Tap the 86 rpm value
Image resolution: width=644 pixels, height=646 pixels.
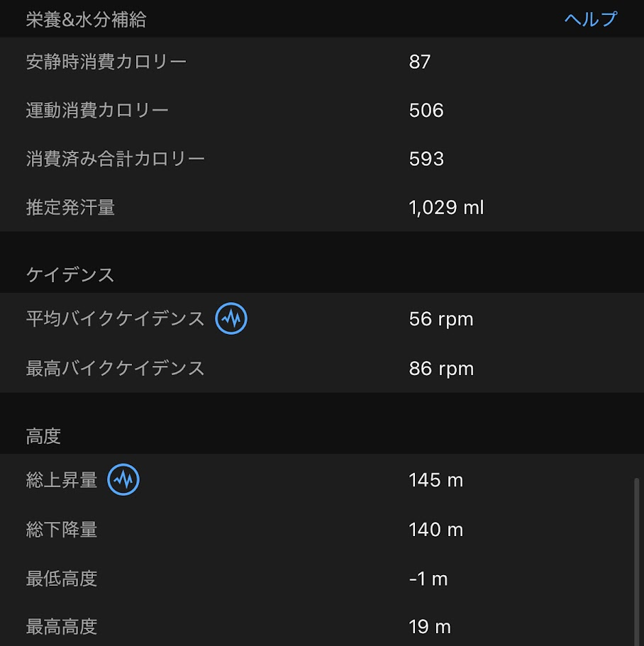(440, 369)
